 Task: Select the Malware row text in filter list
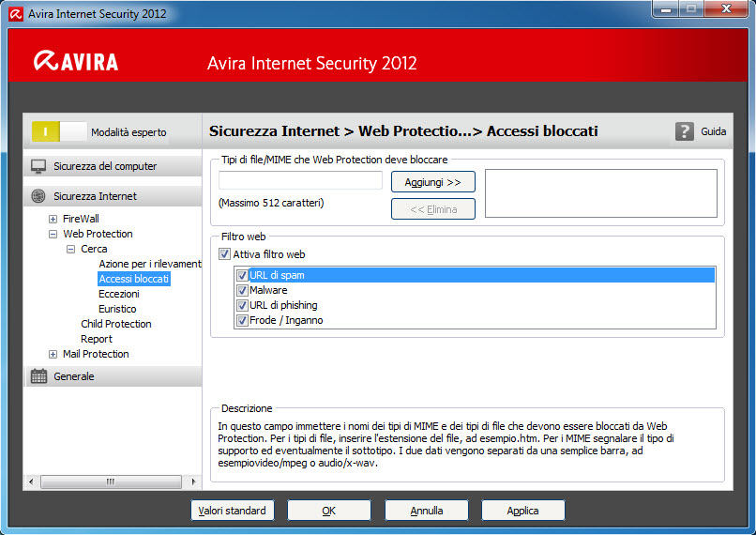tap(268, 290)
